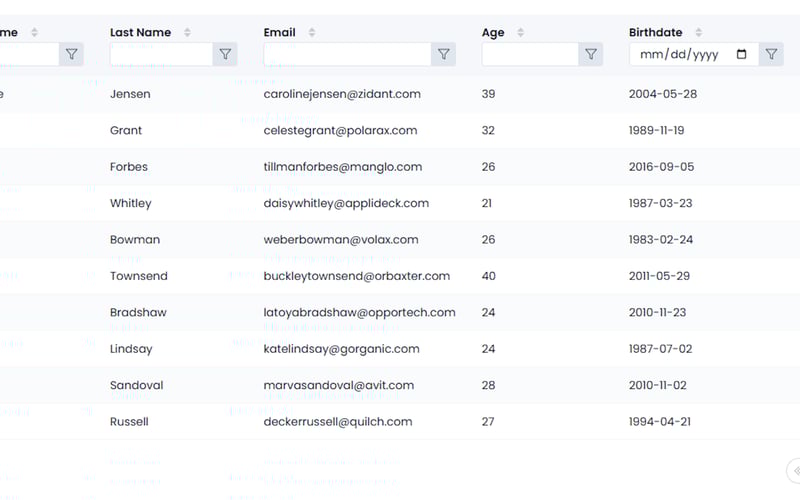The height and width of the screenshot is (500, 800).
Task: Click birthdate 2010-11-23
Action: [x=658, y=312]
